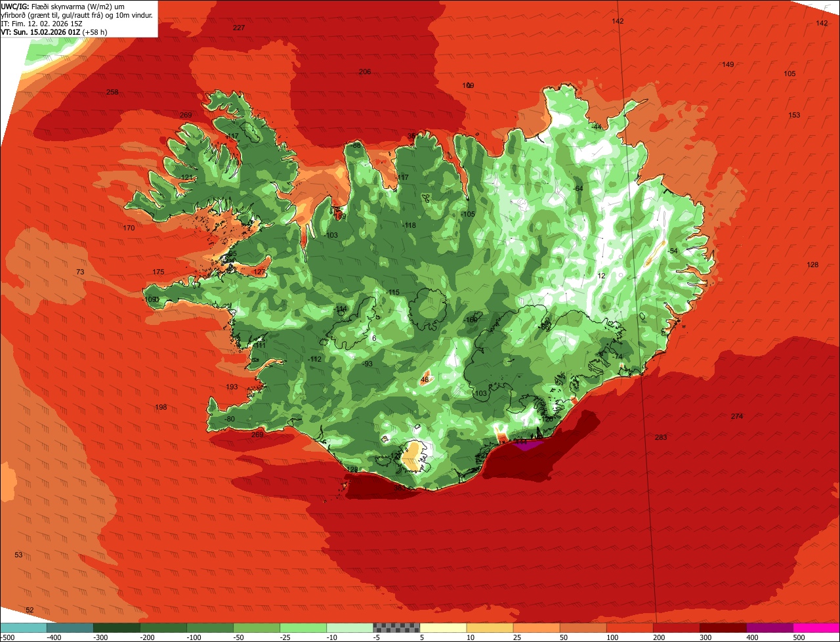Pick the 25 to 50 orange legend swatch
Image resolution: width=840 pixels, height=642 pixels.
coord(536,628)
